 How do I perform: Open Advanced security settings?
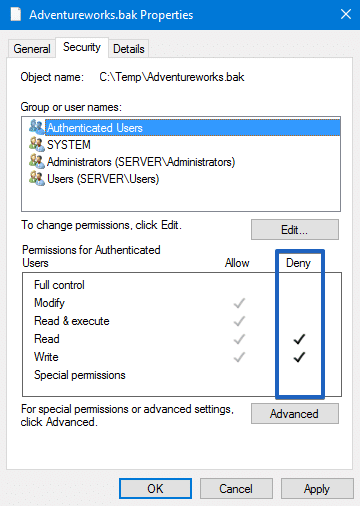click(x=295, y=414)
